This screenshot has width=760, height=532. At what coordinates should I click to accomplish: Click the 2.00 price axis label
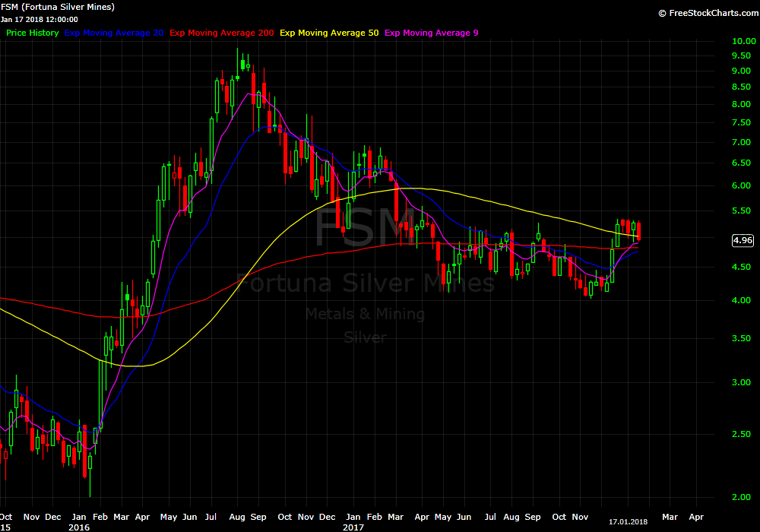742,497
